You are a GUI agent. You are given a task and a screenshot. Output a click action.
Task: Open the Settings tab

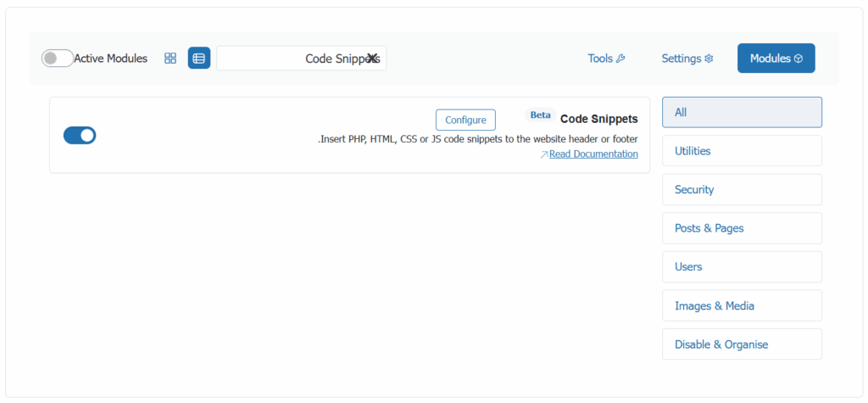click(x=687, y=59)
